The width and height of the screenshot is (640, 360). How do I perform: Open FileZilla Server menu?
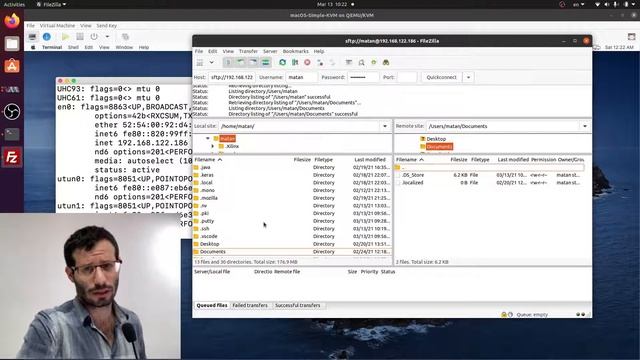[x=270, y=51]
